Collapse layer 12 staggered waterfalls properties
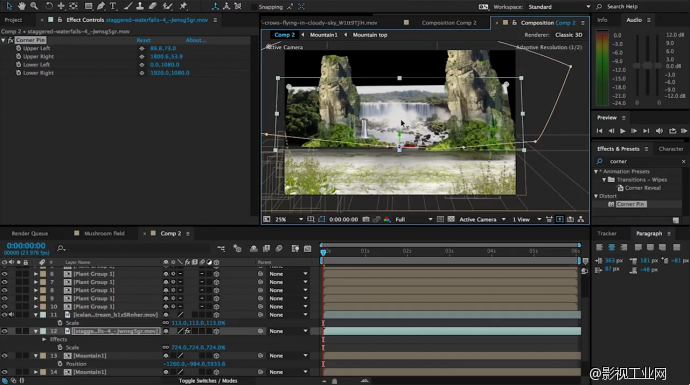The width and height of the screenshot is (690, 385). click(x=36, y=331)
